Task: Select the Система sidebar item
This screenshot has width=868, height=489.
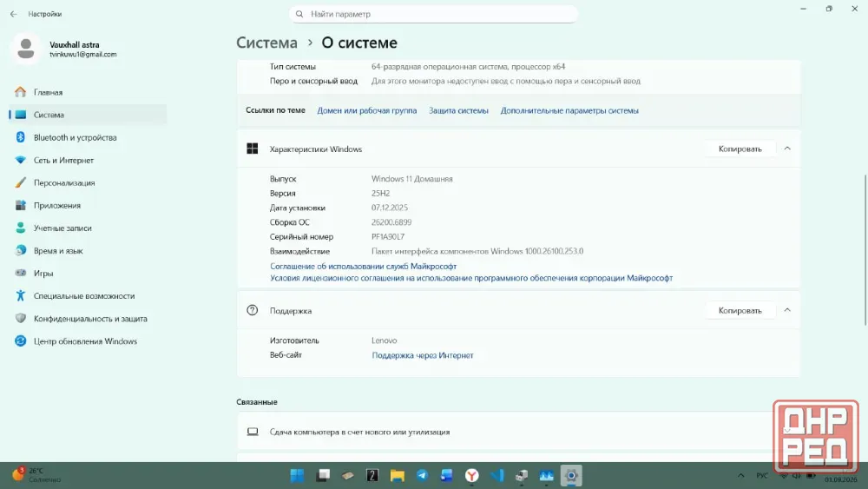Action: click(88, 115)
